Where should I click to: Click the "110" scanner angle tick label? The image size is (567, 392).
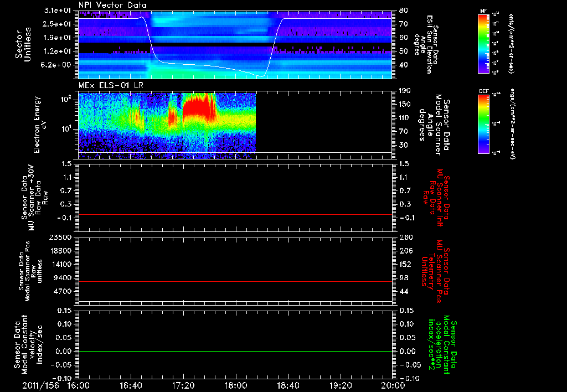click(x=405, y=118)
